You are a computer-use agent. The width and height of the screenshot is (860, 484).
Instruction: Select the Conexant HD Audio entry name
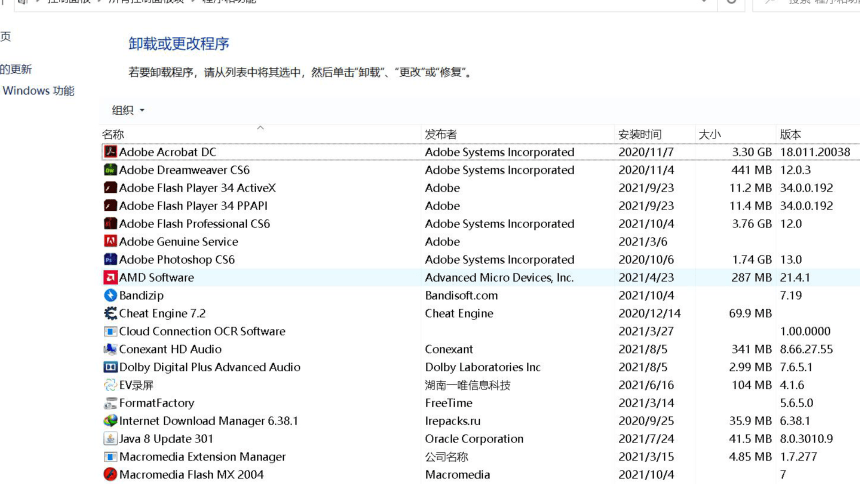pos(171,349)
